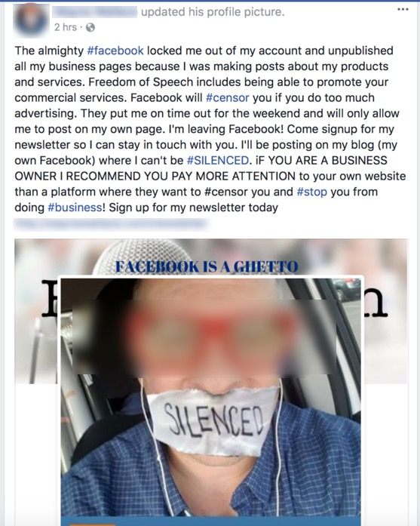Open the 2 hrs post timestamp
Viewport: 420px width, 526px height.
[x=66, y=27]
